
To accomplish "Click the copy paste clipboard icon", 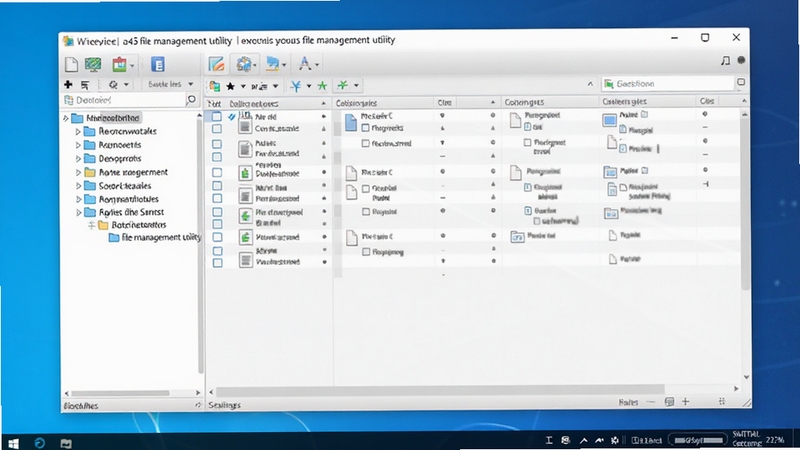I will click(215, 86).
